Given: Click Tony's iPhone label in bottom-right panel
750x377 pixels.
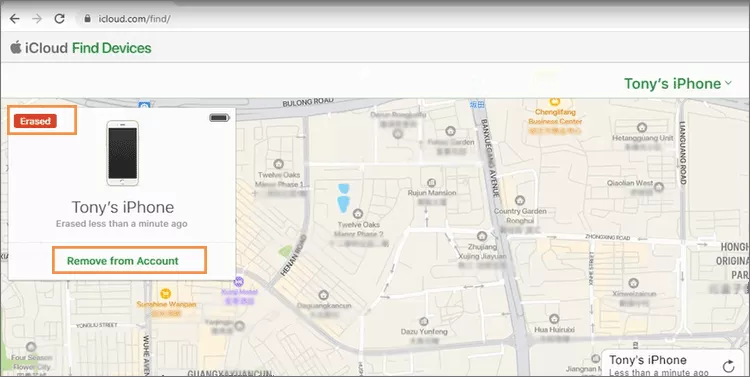Looking at the screenshot, I should click(x=648, y=360).
